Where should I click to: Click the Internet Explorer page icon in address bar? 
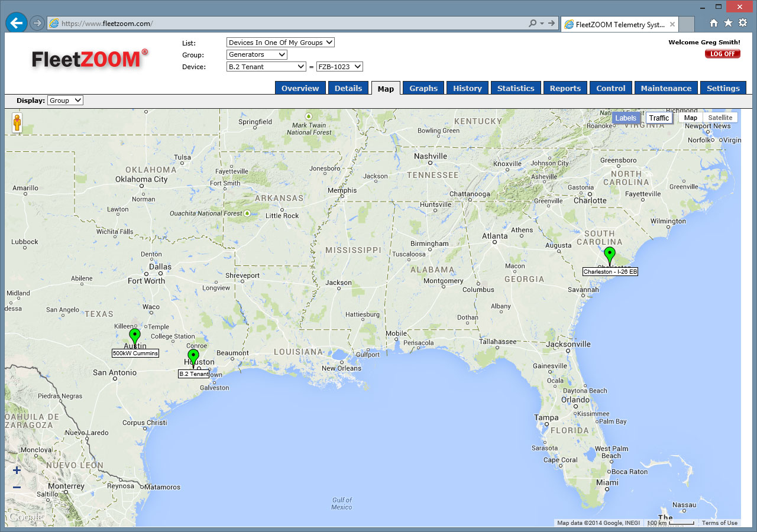[x=54, y=23]
